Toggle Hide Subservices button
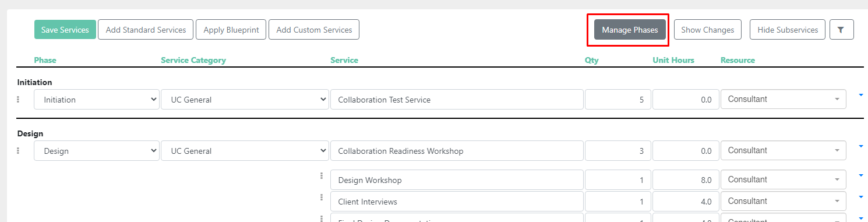Screen dimensions: 868x222 [788, 30]
